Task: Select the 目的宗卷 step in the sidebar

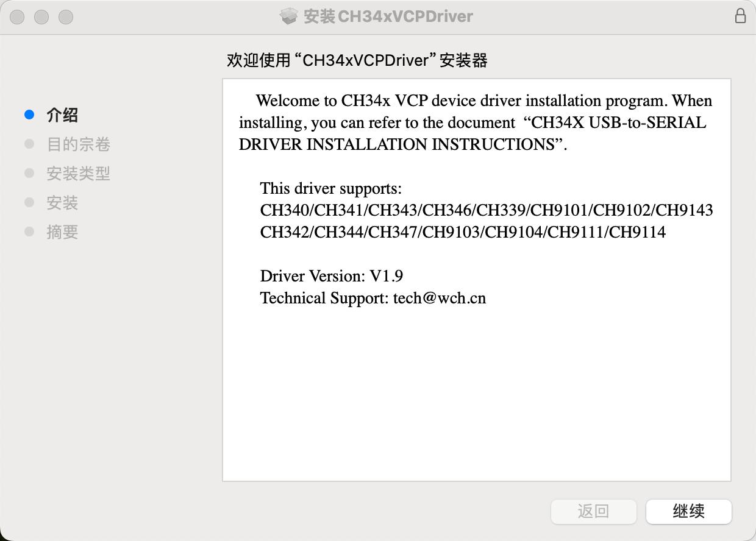Action: (78, 144)
